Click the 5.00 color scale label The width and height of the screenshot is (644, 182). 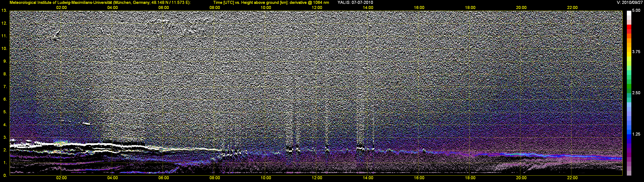point(636,10)
